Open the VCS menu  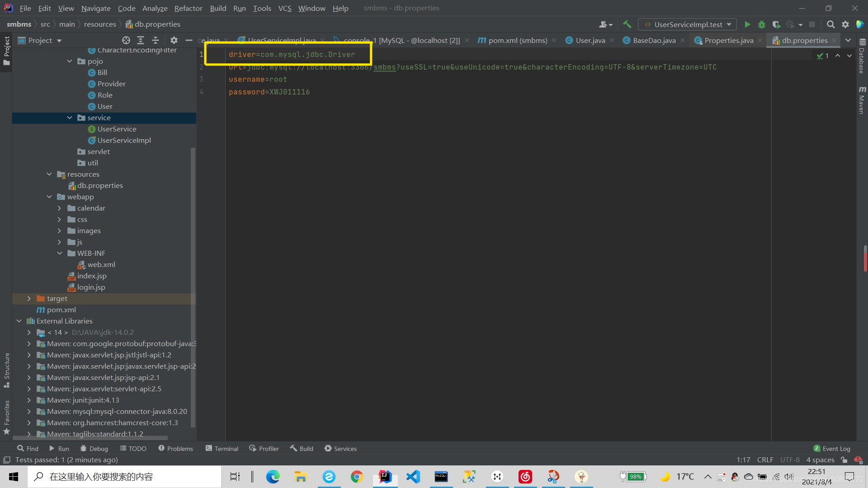tap(285, 8)
